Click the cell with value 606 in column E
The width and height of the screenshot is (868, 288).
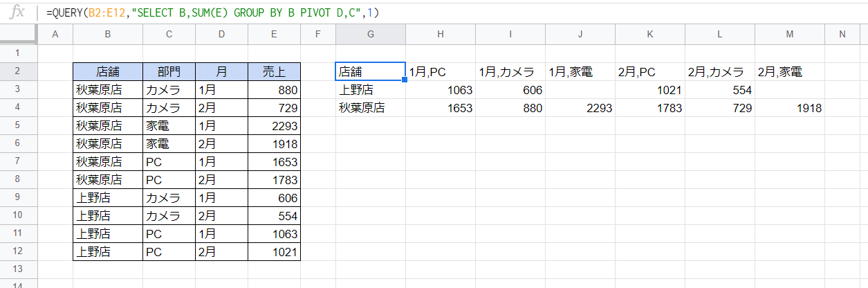pos(275,197)
